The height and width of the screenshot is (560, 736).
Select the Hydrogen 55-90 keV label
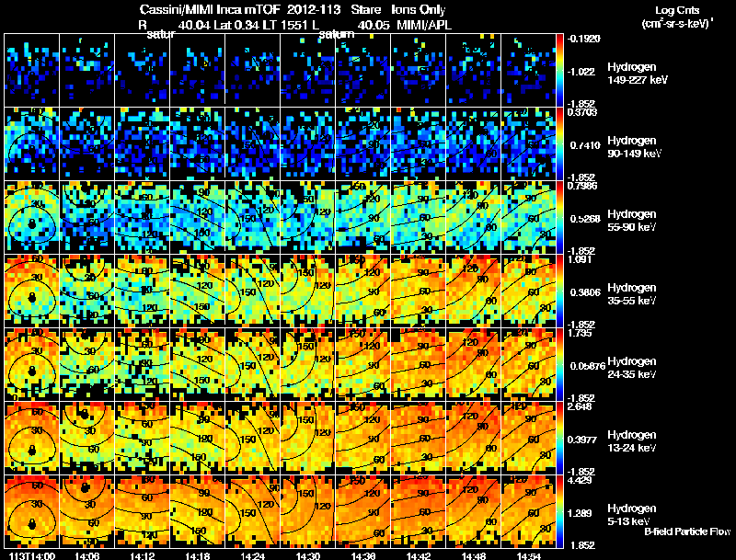point(632,221)
